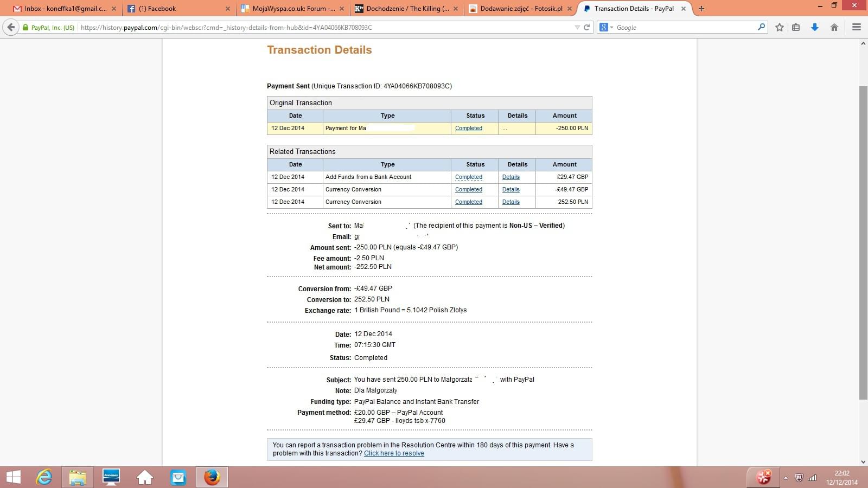Click the scrollbar down arrow
This screenshot has width=868, height=488.
(x=863, y=461)
